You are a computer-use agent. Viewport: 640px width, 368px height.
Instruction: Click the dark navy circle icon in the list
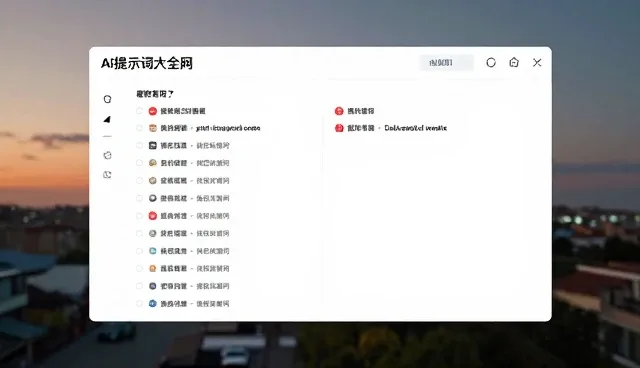pyautogui.click(x=153, y=286)
